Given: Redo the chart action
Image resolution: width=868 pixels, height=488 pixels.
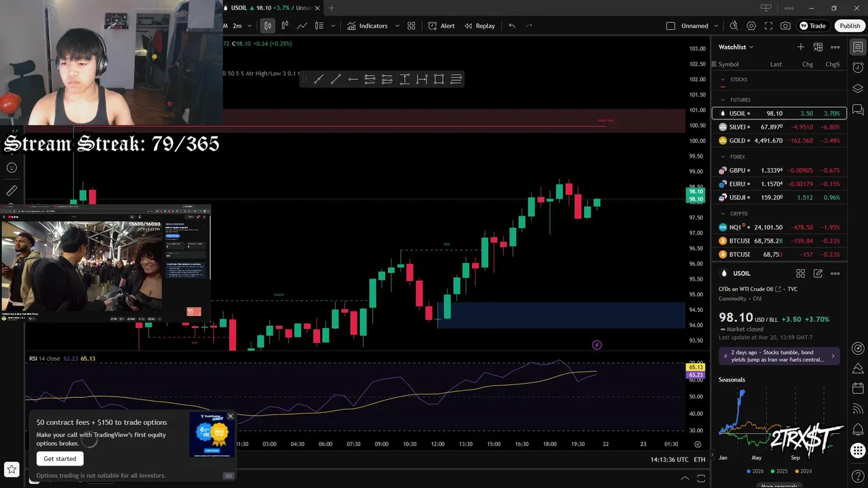Looking at the screenshot, I should [x=529, y=26].
